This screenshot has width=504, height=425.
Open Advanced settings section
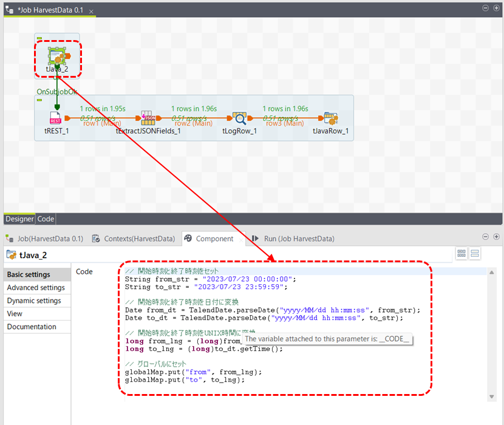[37, 288]
